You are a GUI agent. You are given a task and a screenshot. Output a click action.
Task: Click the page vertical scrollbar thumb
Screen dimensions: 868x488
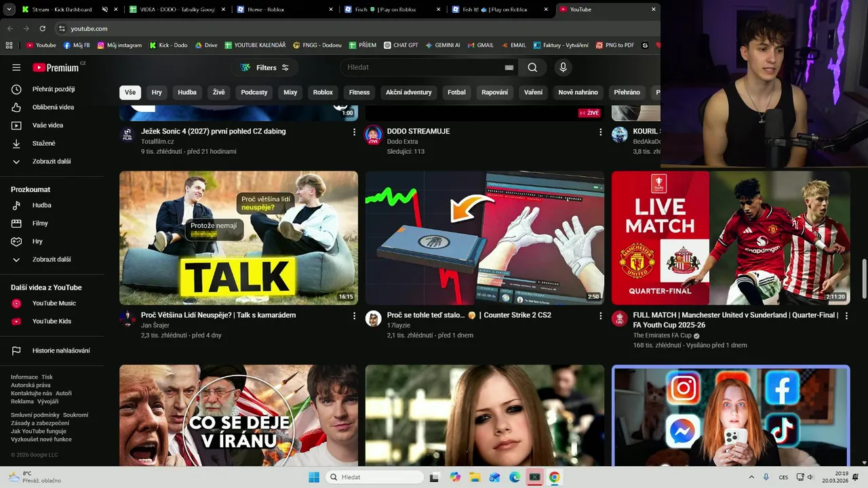click(x=864, y=278)
